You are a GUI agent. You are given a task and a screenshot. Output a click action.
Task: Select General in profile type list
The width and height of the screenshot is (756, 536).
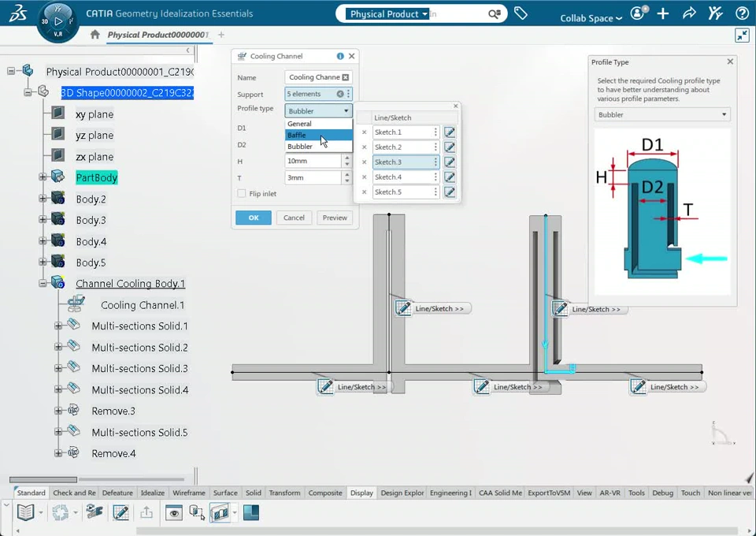pos(318,124)
